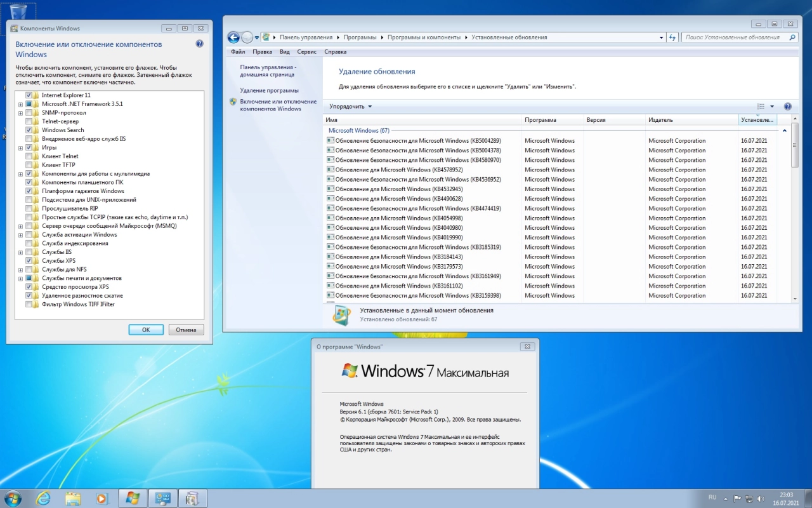Viewport: 812px width, 508px height.
Task: Expand Службы IIS tree node
Action: pos(20,252)
